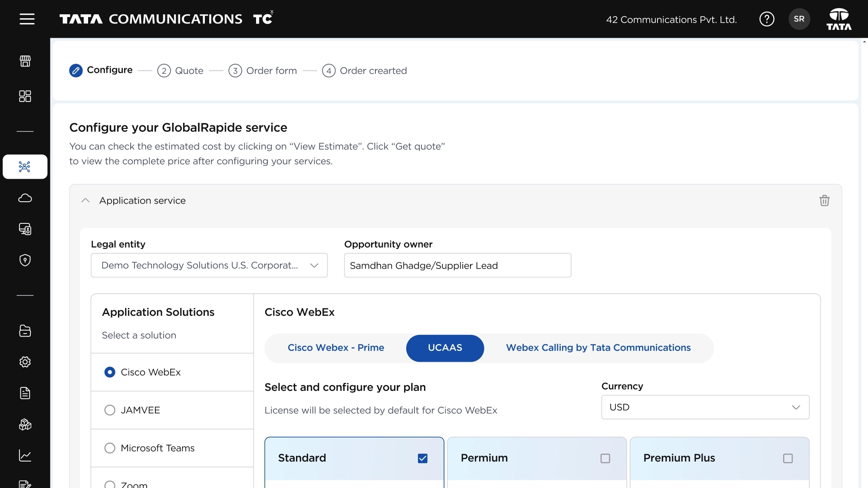Viewport: 868px width, 488px height.
Task: Open the Legal entity dropdown
Action: click(209, 265)
